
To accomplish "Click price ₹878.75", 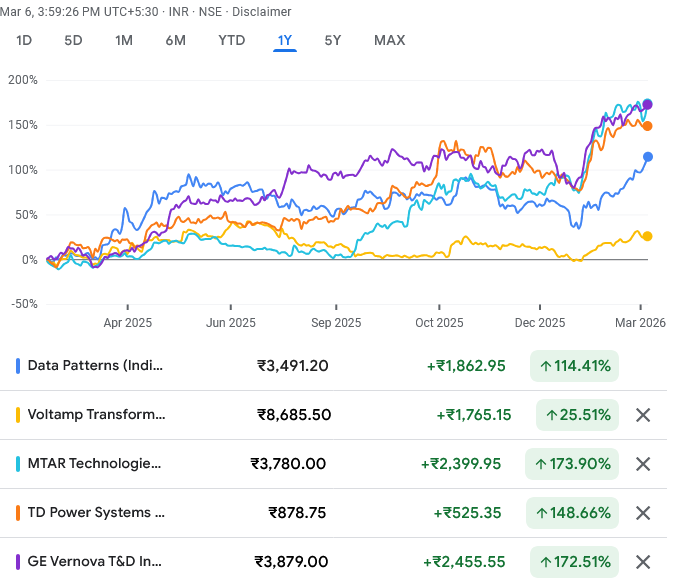I will [297, 513].
